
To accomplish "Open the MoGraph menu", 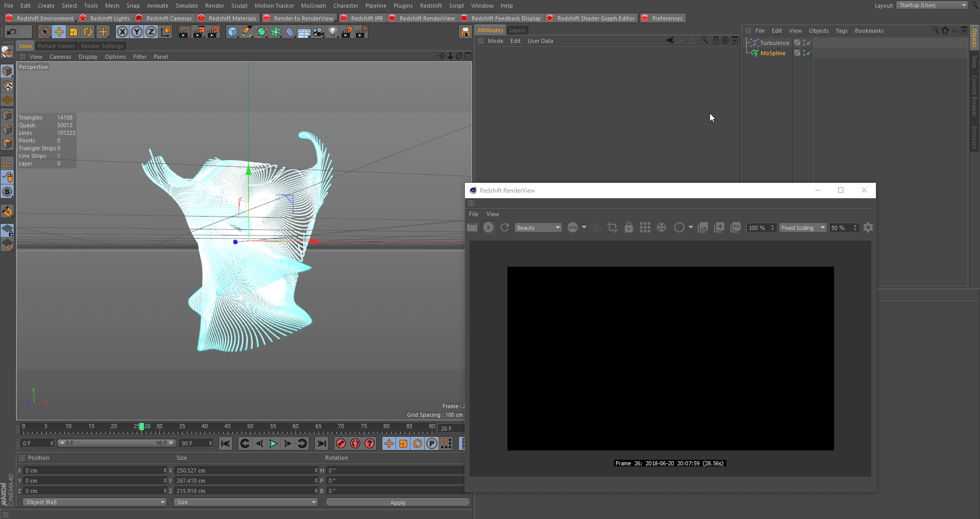I will pos(313,6).
